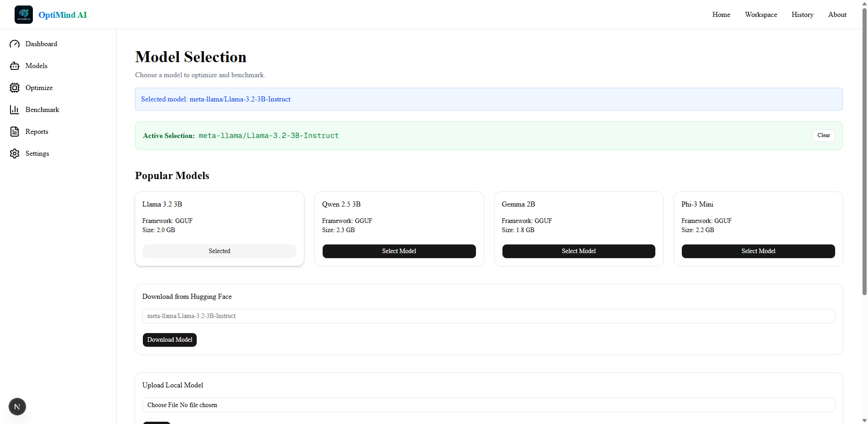Click the 'Upload Local Model' label
Screen dimensions: 868x424
[173, 385]
